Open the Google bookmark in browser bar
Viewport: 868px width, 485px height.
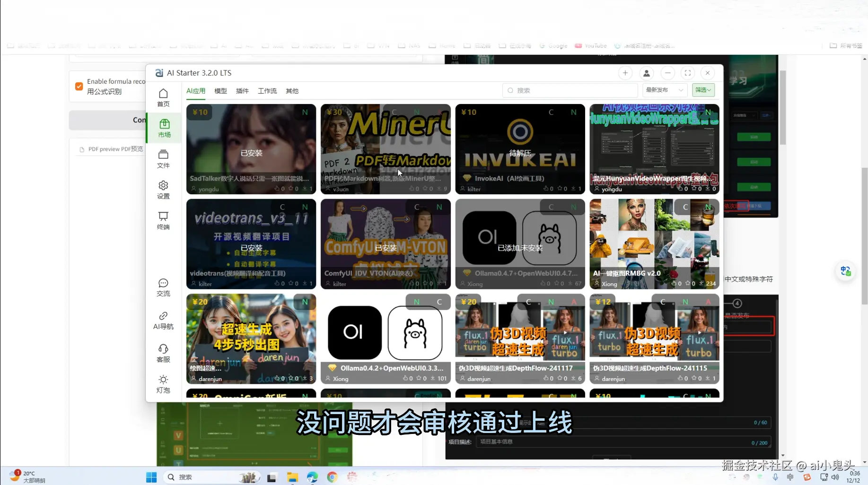click(553, 46)
